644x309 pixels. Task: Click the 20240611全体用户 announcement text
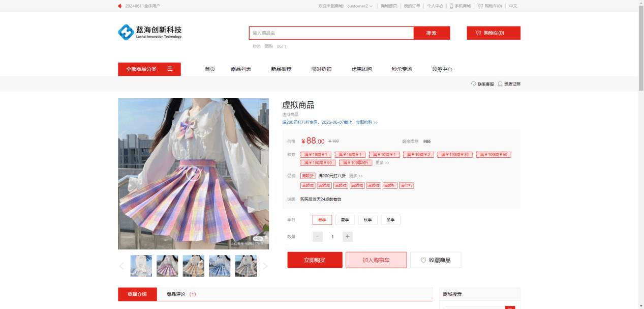(x=143, y=6)
